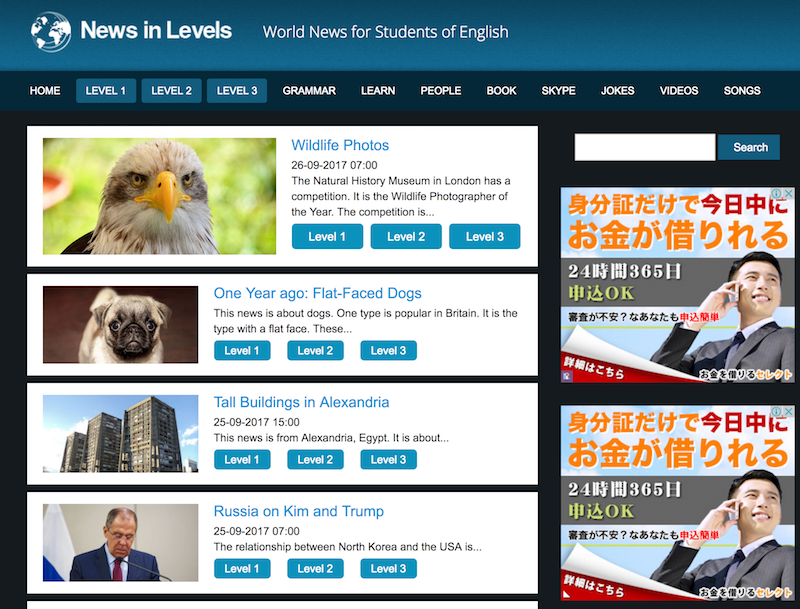Image resolution: width=800 pixels, height=609 pixels.
Task: Click the date 25-09-2017 15:00
Action: click(256, 422)
